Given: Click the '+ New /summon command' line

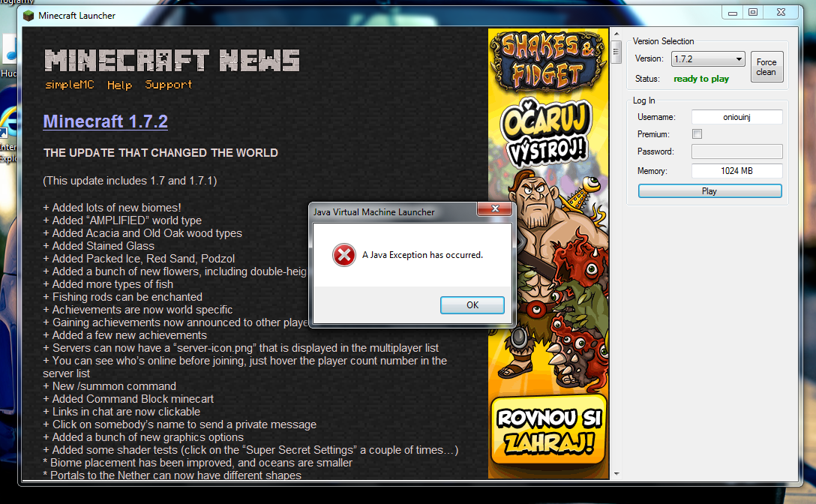Looking at the screenshot, I should (109, 386).
